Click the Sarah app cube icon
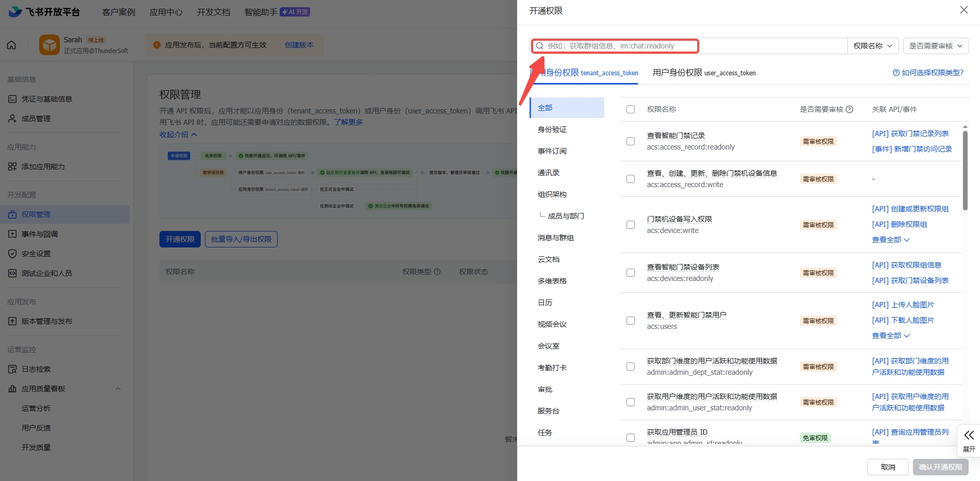980x481 pixels. coord(50,45)
